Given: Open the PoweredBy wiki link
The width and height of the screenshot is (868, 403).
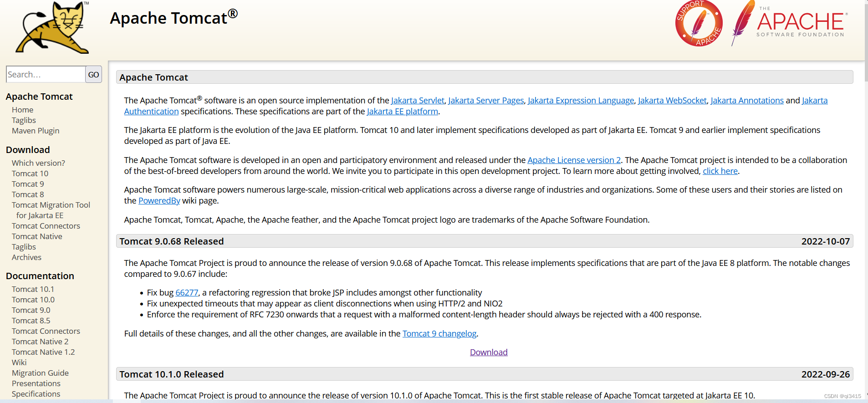Looking at the screenshot, I should (x=159, y=200).
